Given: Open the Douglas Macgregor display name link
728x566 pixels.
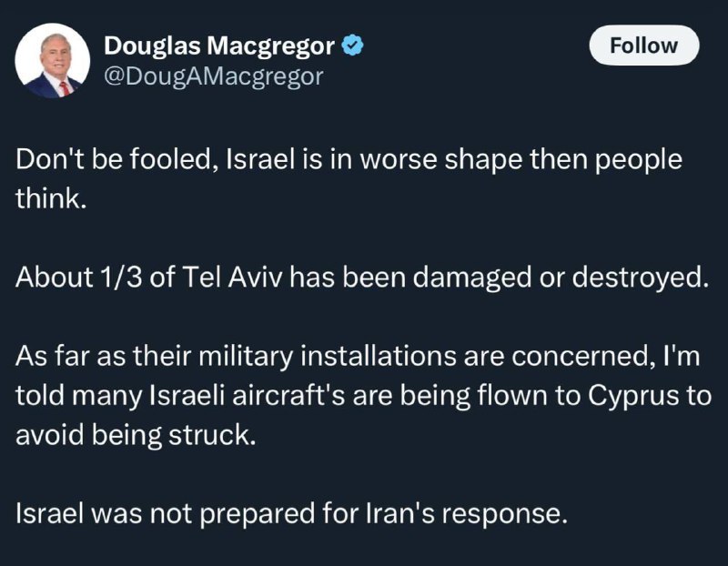Looking at the screenshot, I should pyautogui.click(x=219, y=45).
